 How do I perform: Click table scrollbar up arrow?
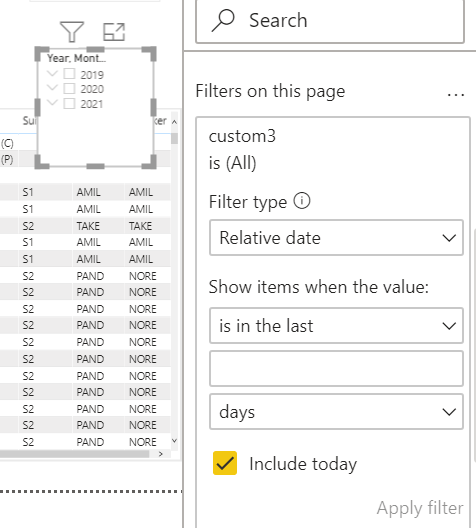pyautogui.click(x=174, y=122)
